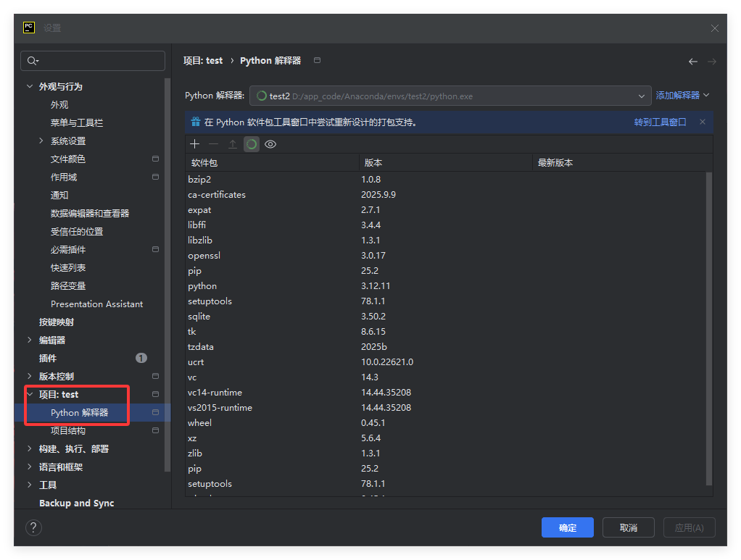Select the bzip2 package row

pos(446,180)
